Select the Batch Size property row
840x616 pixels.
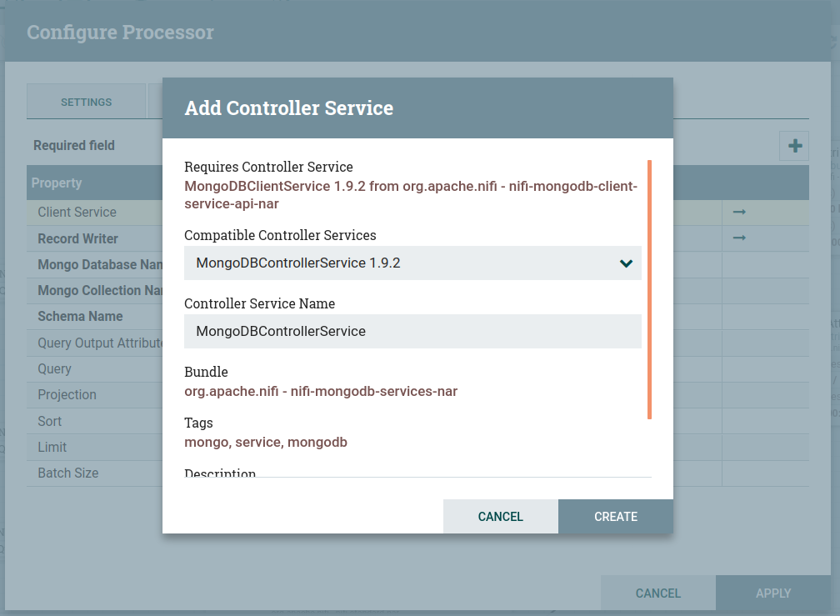[x=68, y=473]
